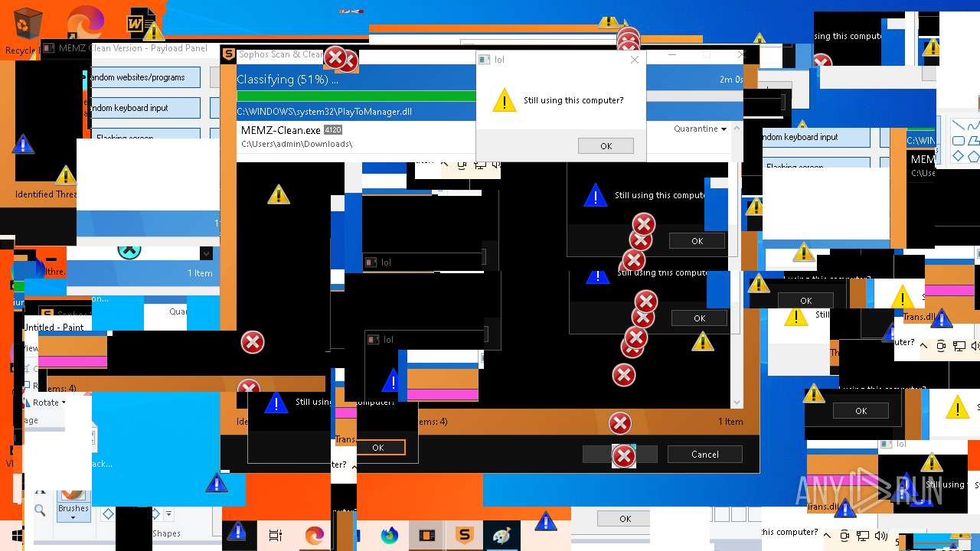Expand the Quarantine action dropdown
The width and height of the screenshot is (980, 551).
(700, 129)
